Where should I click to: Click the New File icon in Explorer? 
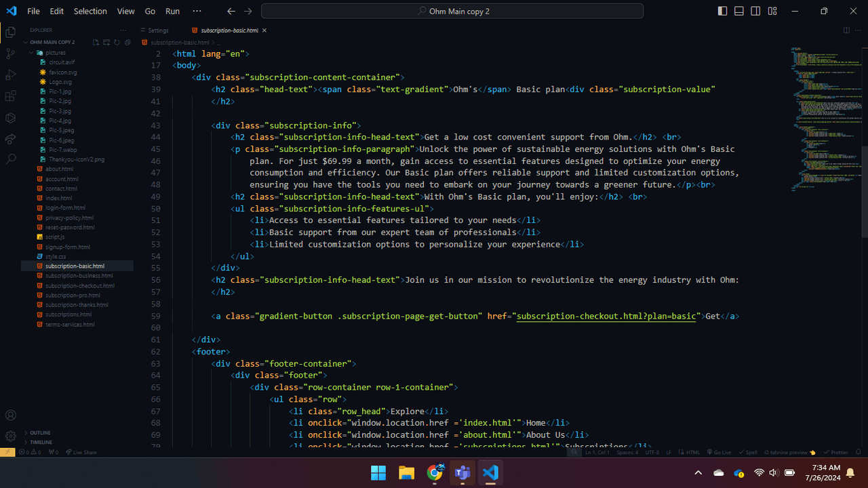tap(96, 42)
